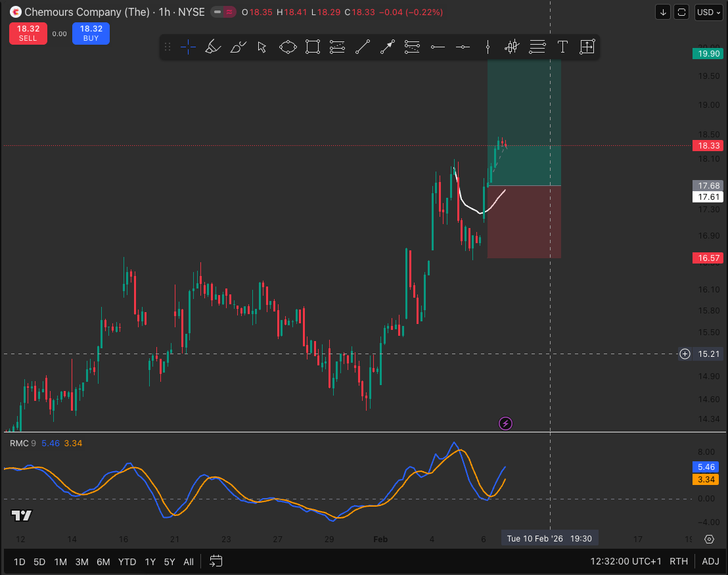Switch range to 5D

point(39,562)
